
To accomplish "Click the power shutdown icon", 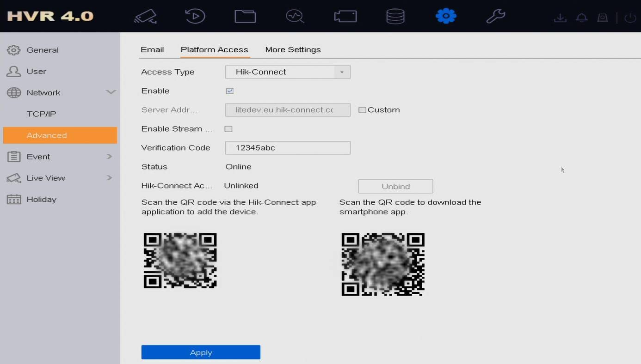I will [630, 18].
